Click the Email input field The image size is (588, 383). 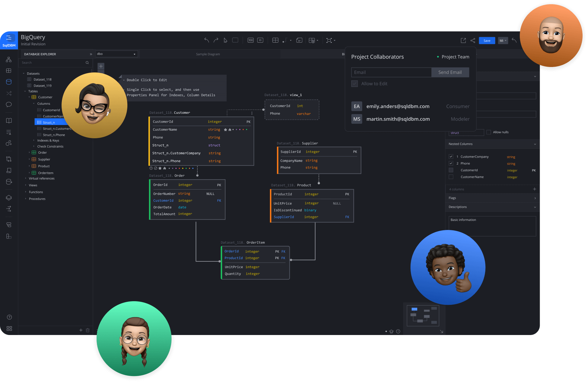pyautogui.click(x=391, y=72)
